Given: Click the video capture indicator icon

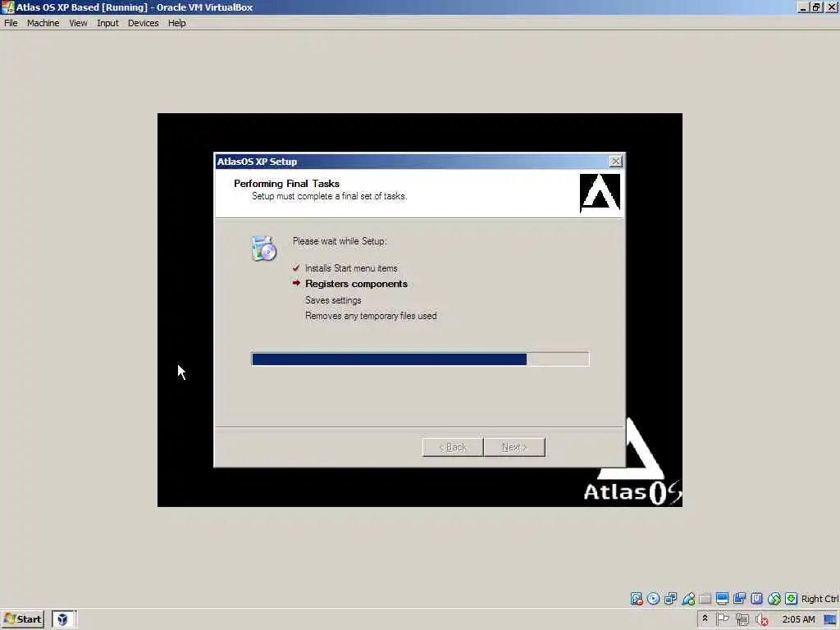Looking at the screenshot, I should [739, 598].
